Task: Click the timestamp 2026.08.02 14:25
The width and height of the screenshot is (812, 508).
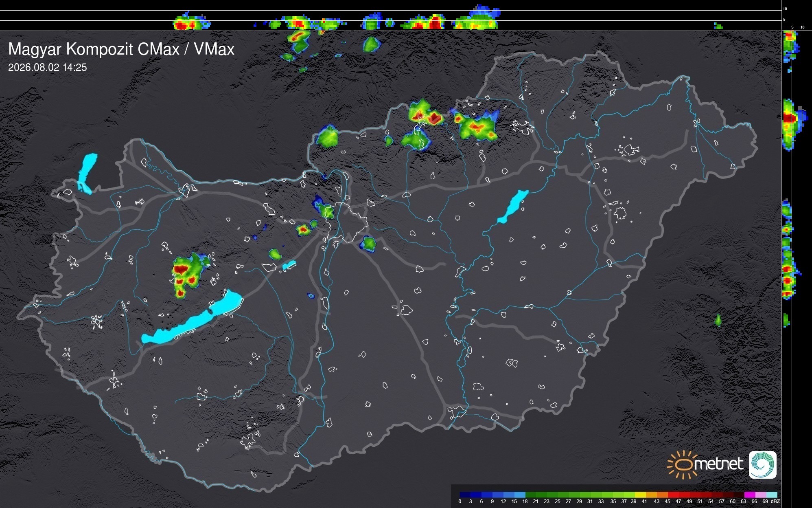Action: (x=48, y=68)
